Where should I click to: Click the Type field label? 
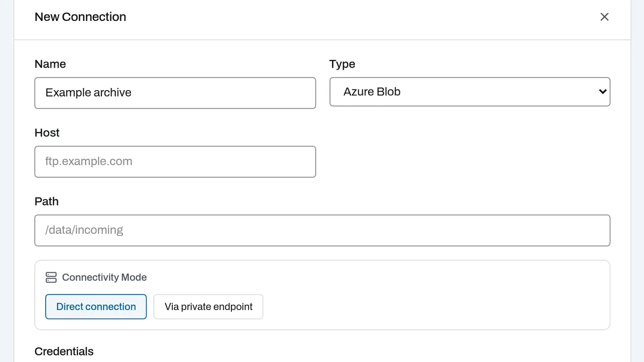[x=342, y=64]
